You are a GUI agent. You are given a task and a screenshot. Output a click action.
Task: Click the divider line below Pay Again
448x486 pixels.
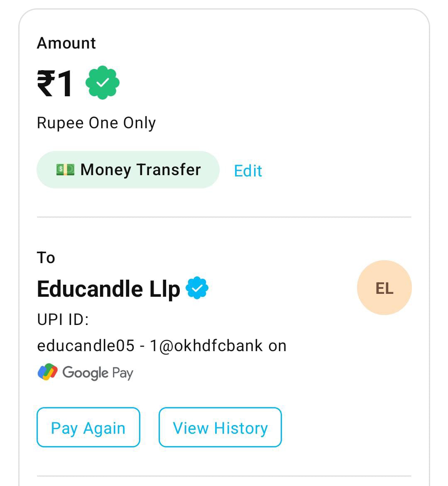click(224, 476)
